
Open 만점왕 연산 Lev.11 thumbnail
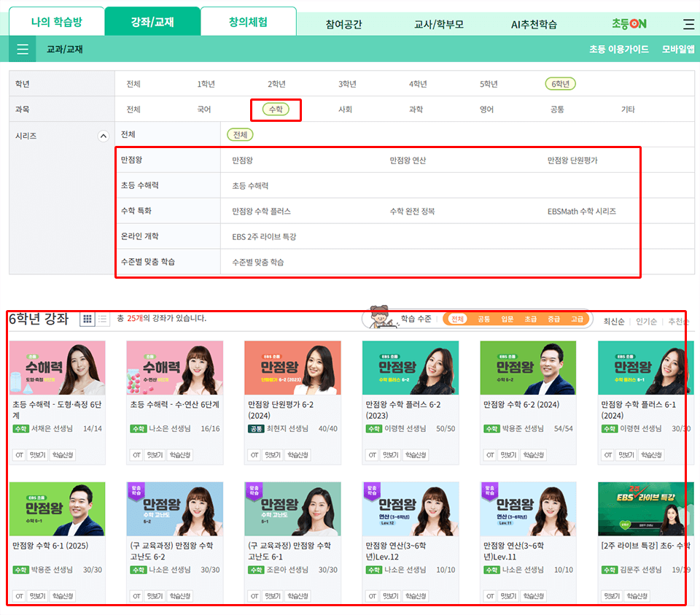528,508
